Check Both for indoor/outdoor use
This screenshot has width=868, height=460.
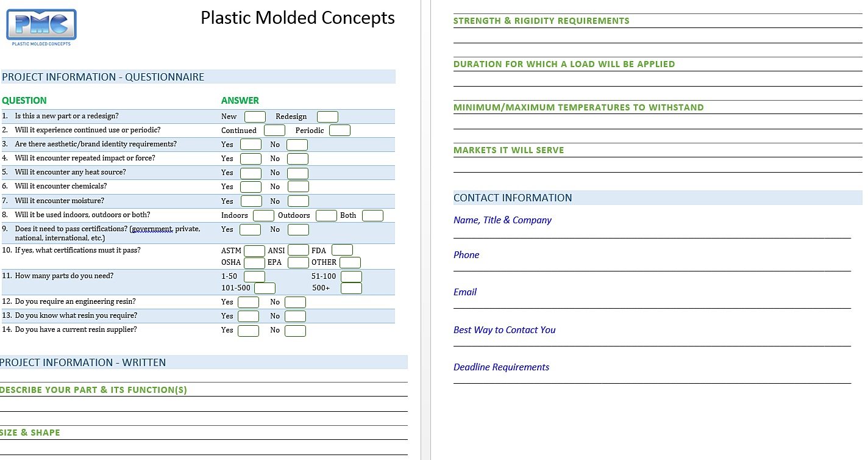(374, 215)
